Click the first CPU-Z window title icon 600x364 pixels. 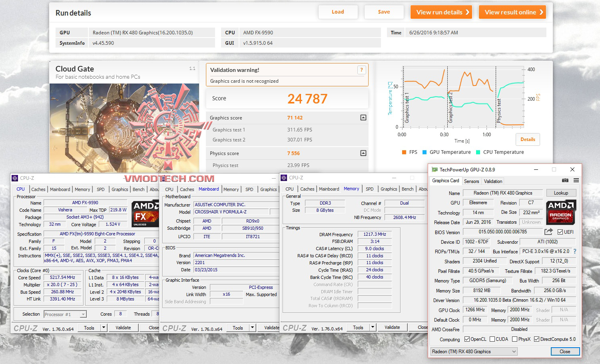[15, 178]
